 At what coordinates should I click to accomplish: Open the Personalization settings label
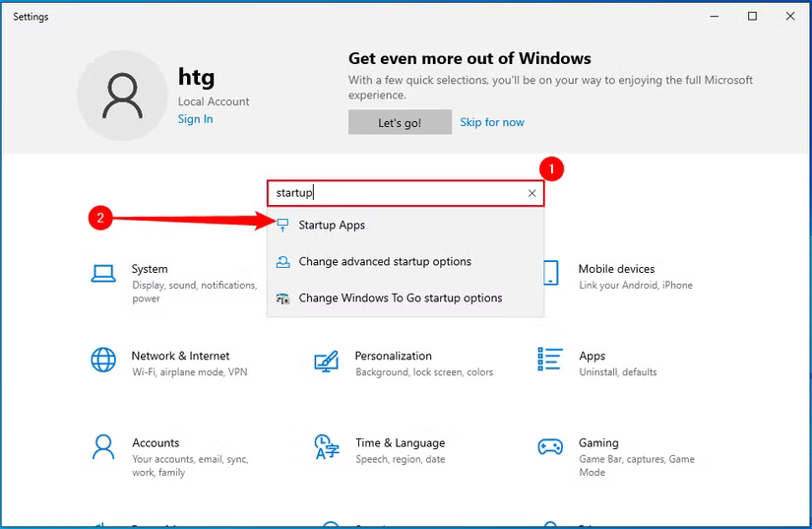coord(393,356)
